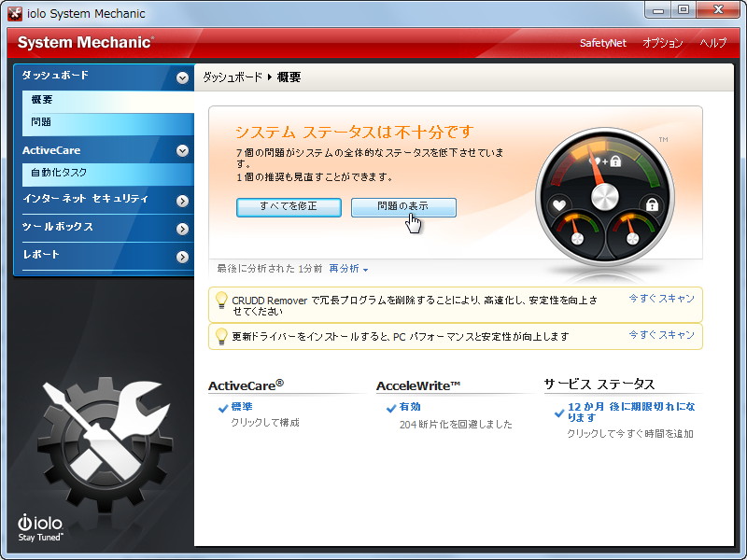Screen dimensions: 747x560
Task: Click the 問題の表示 button
Action: point(403,207)
